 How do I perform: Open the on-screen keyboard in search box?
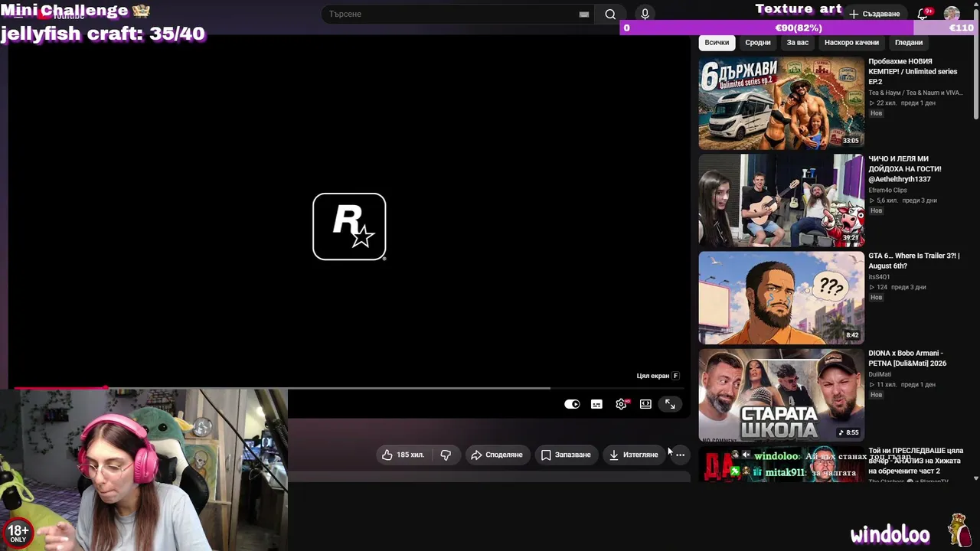584,14
